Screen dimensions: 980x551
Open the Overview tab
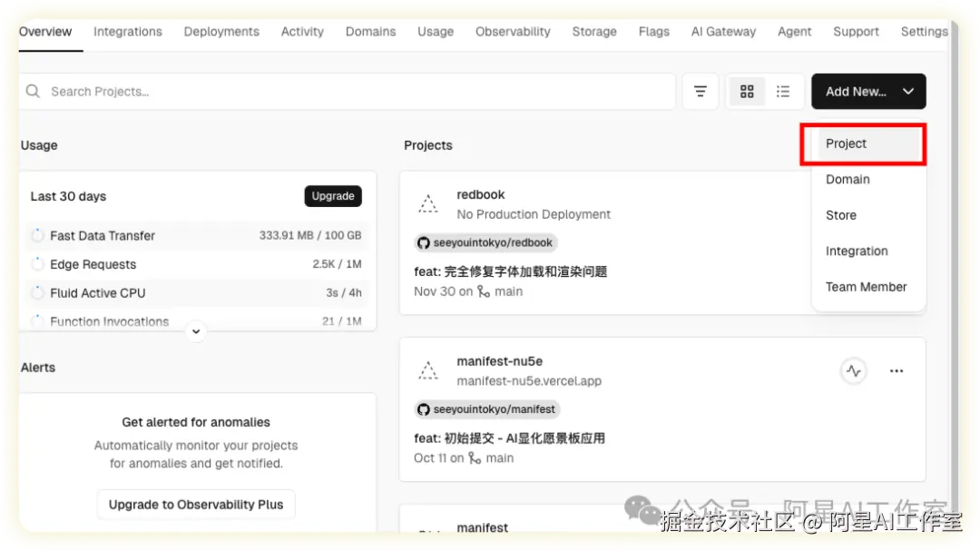pos(45,32)
